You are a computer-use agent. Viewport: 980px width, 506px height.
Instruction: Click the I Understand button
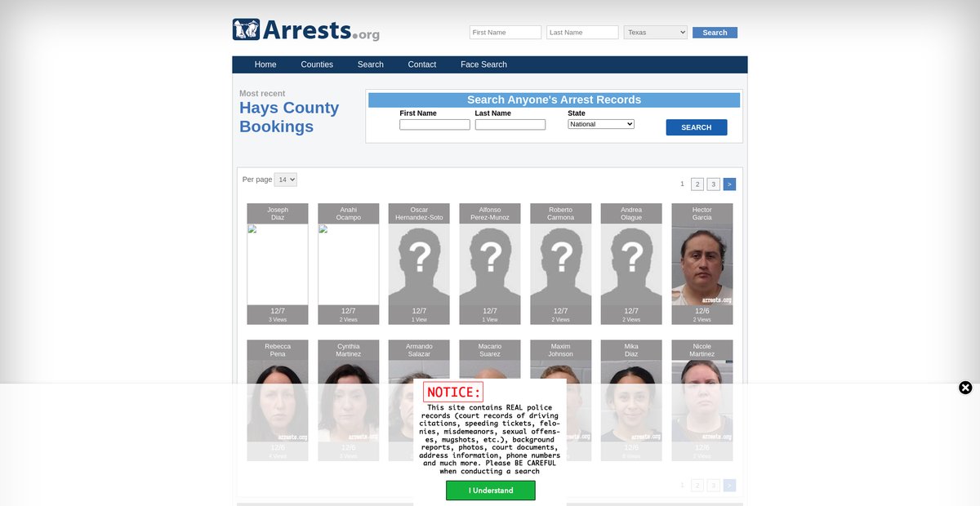pyautogui.click(x=491, y=490)
